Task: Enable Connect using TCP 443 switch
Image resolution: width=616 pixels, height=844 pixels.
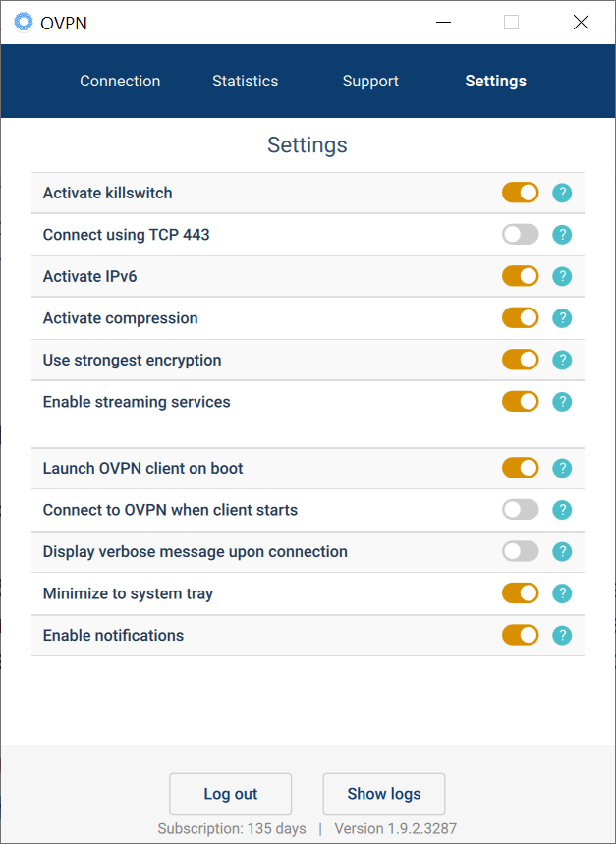Action: tap(520, 235)
